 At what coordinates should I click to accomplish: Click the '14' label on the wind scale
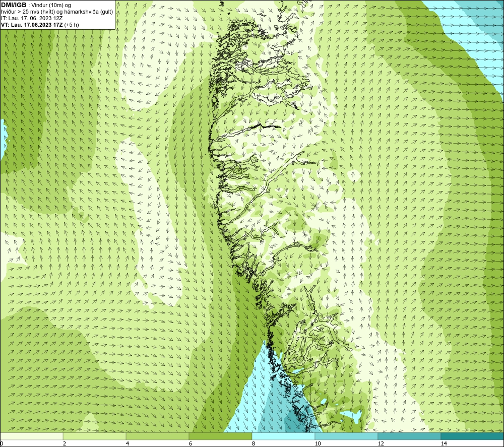[x=444, y=443]
